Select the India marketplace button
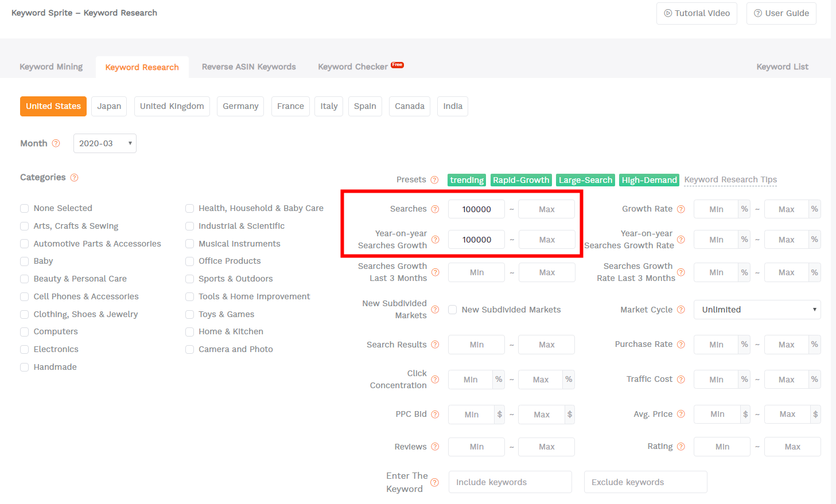Screen dimensions: 836x504 [453, 106]
